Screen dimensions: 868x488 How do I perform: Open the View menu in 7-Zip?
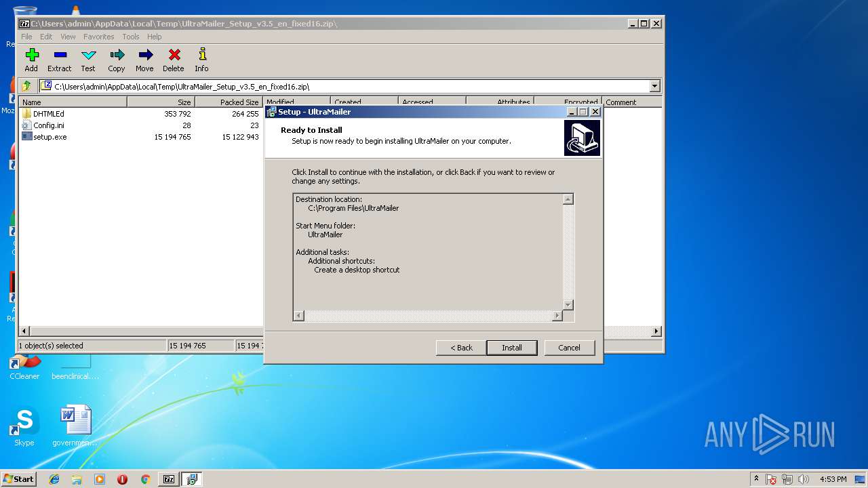(x=68, y=37)
